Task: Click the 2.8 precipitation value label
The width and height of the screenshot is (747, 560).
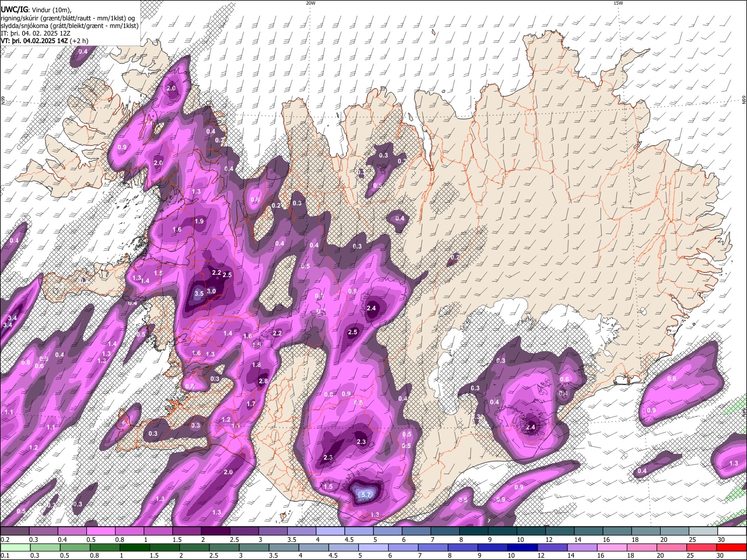Action: pyautogui.click(x=263, y=381)
